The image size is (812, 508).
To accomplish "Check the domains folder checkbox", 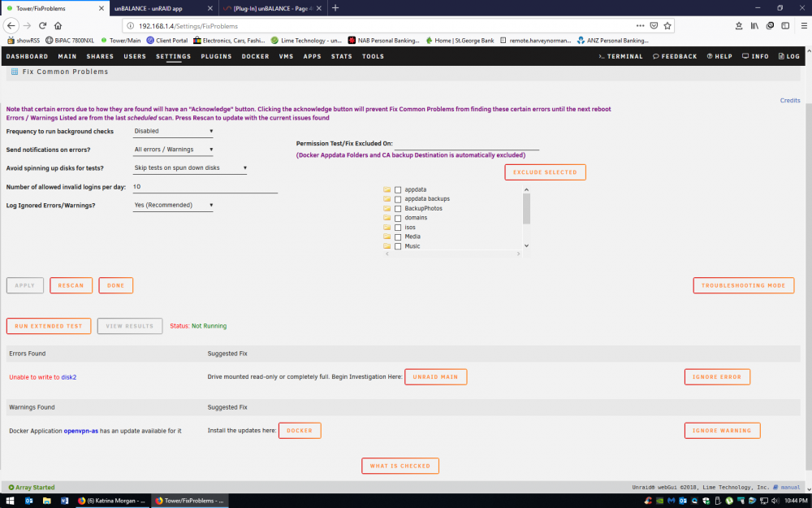I will pyautogui.click(x=398, y=218).
